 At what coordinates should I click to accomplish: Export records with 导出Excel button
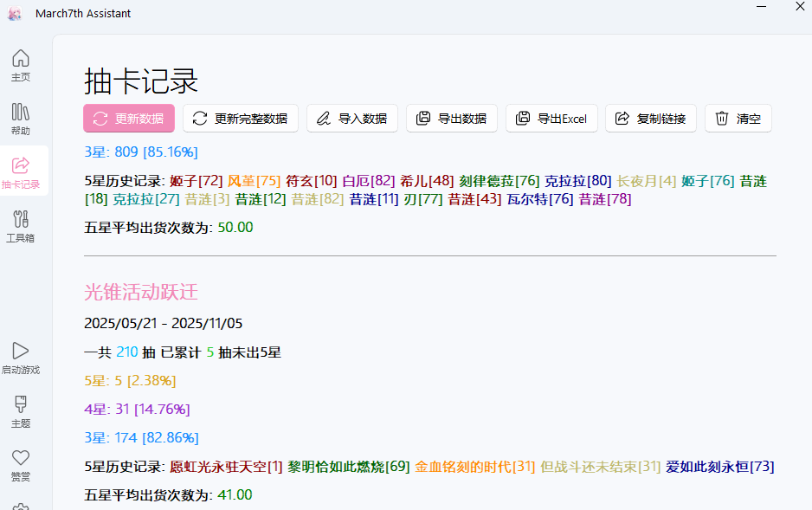click(x=551, y=119)
